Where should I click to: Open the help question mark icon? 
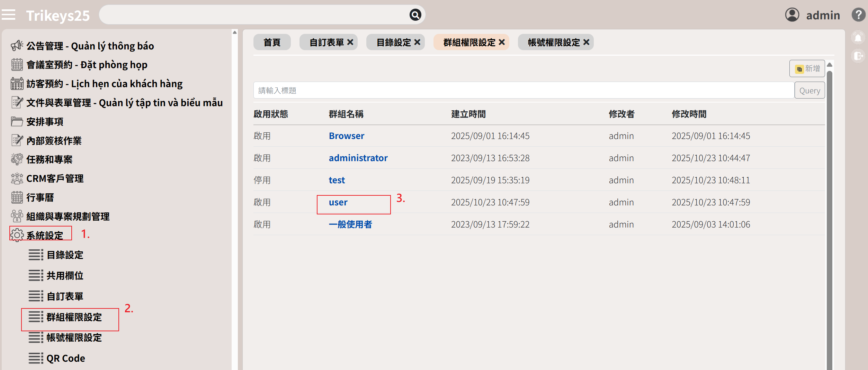858,15
